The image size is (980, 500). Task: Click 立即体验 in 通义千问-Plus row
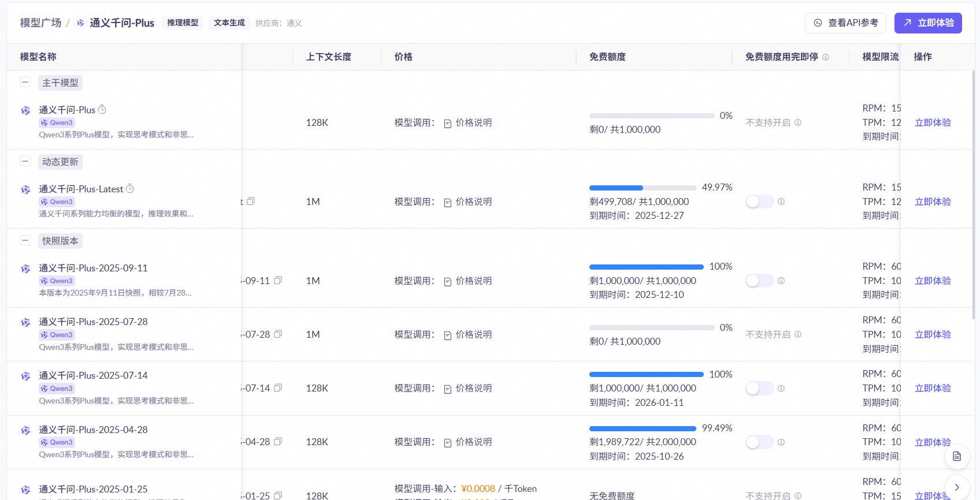[933, 122]
